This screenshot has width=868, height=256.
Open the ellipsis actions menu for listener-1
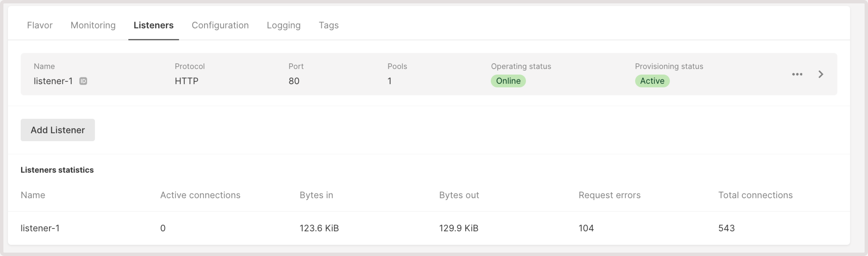[797, 74]
